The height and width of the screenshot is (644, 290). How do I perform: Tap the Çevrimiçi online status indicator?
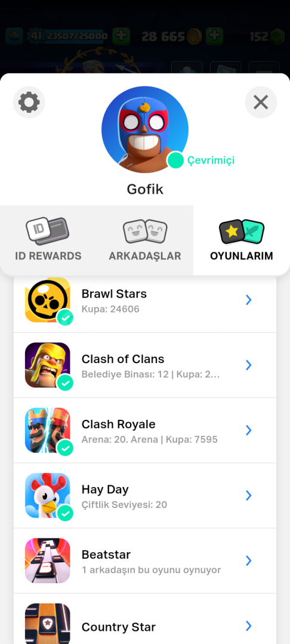(x=201, y=160)
